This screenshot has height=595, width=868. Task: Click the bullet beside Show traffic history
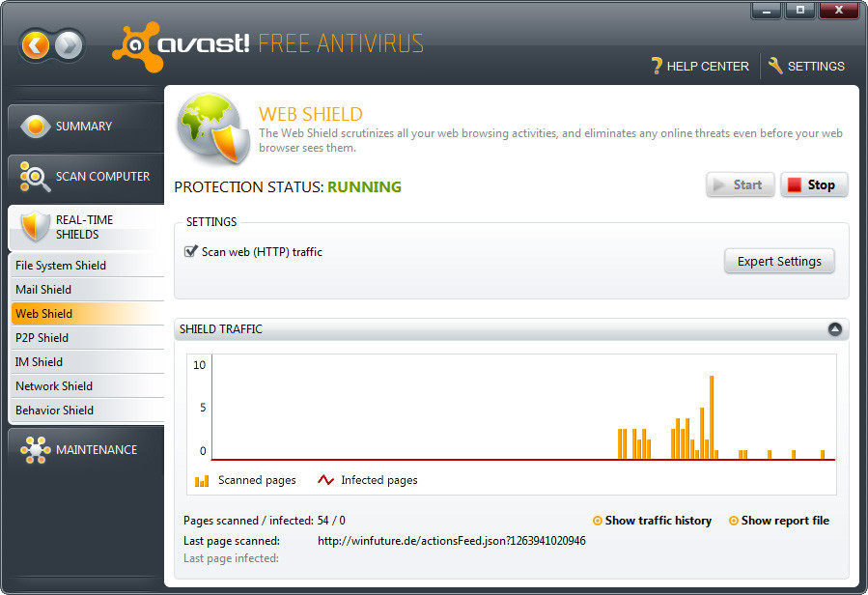click(x=598, y=521)
